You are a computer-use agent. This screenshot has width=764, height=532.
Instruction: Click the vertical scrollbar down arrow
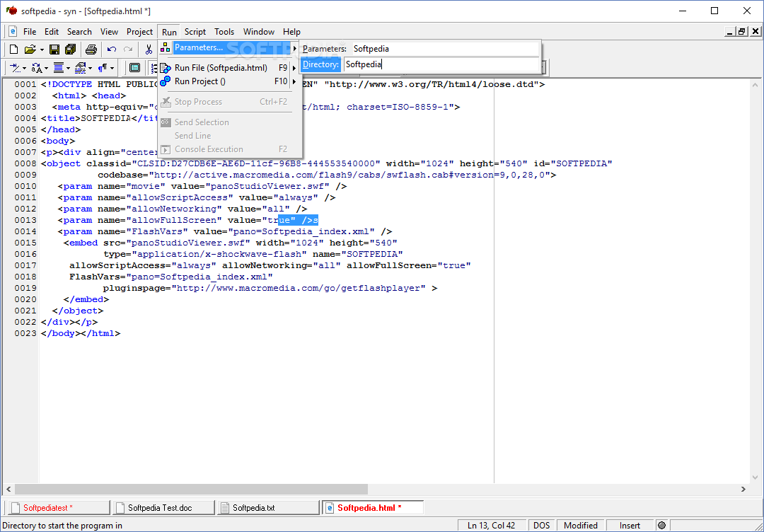[756, 478]
